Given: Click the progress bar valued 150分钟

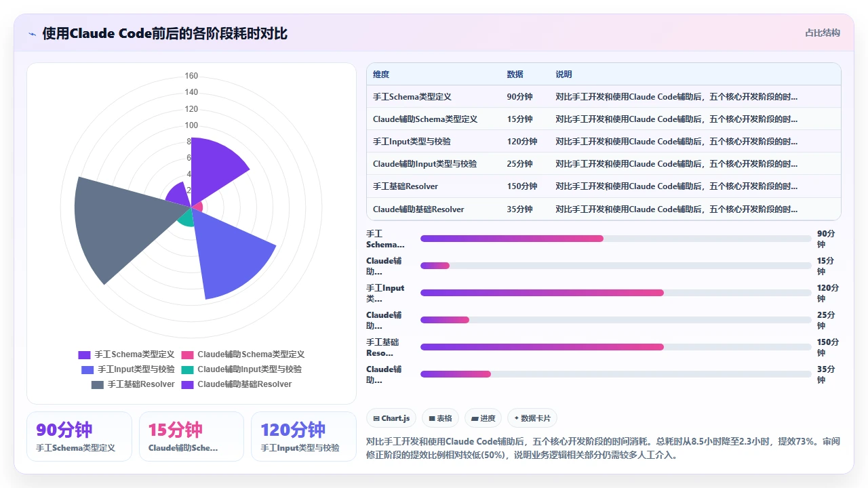Looking at the screenshot, I should [x=616, y=347].
